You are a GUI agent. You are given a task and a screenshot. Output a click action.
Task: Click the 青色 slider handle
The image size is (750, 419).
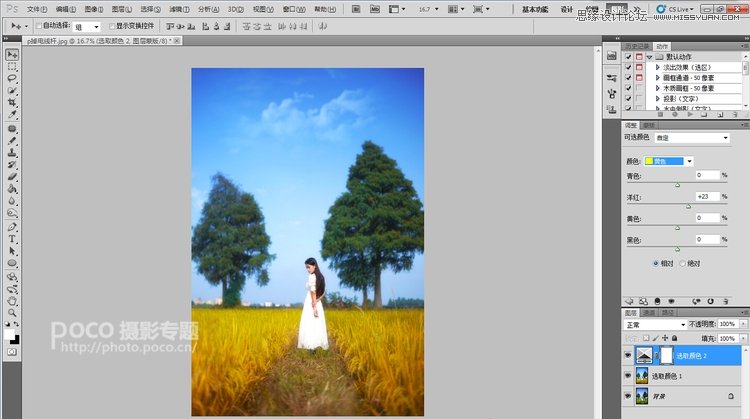677,185
